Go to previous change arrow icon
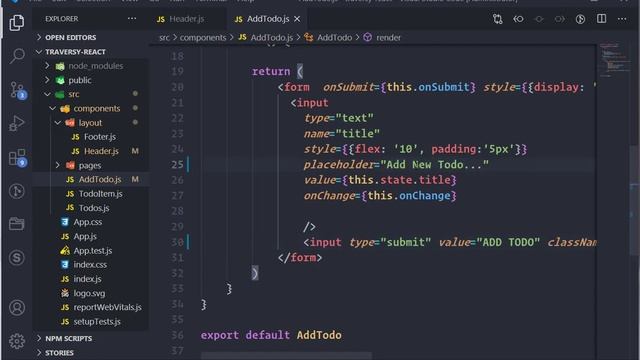 518,19
